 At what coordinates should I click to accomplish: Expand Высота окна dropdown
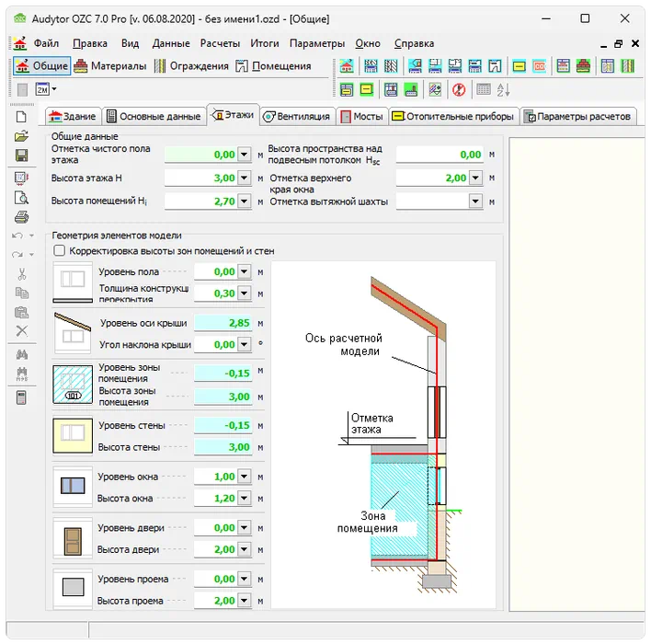[245, 498]
